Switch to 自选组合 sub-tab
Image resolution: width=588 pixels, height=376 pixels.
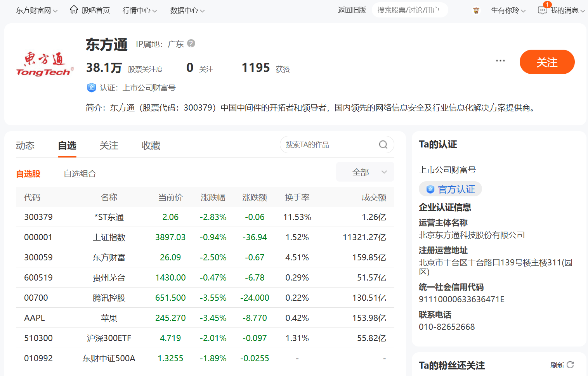[80, 174]
